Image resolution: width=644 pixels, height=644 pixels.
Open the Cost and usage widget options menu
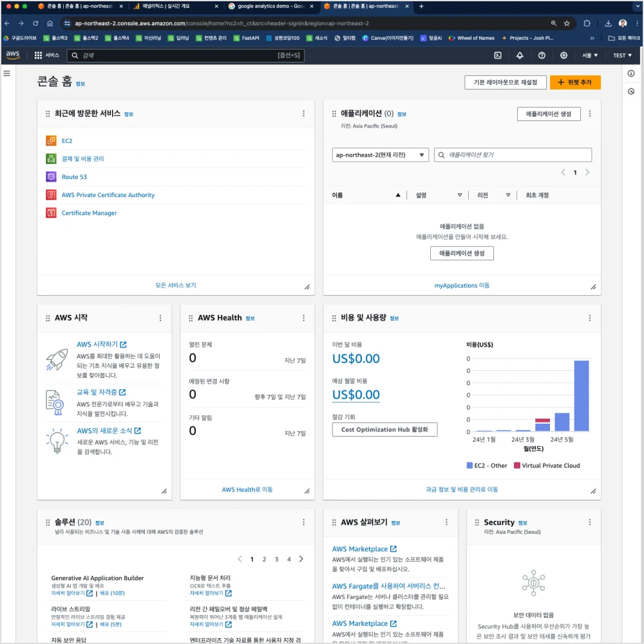tap(590, 318)
